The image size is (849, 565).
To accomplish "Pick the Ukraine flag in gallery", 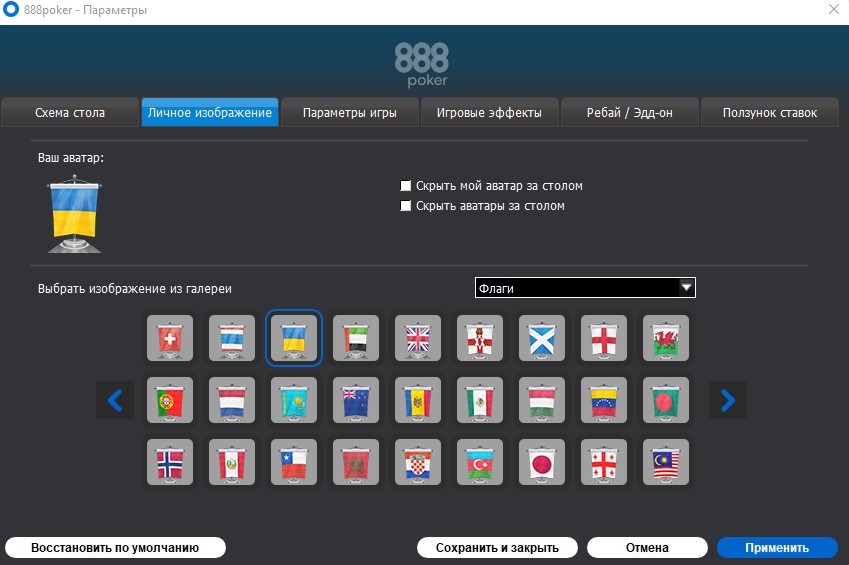I will (x=294, y=338).
